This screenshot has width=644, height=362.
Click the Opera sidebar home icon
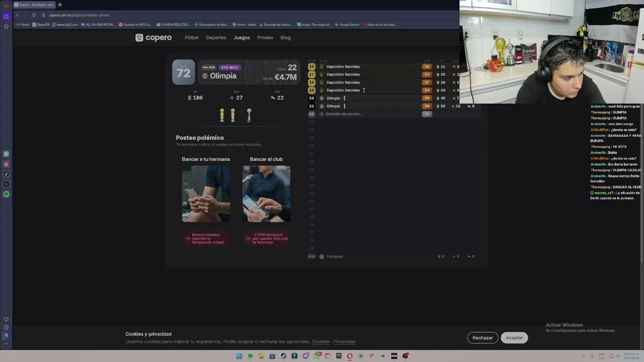point(6,16)
